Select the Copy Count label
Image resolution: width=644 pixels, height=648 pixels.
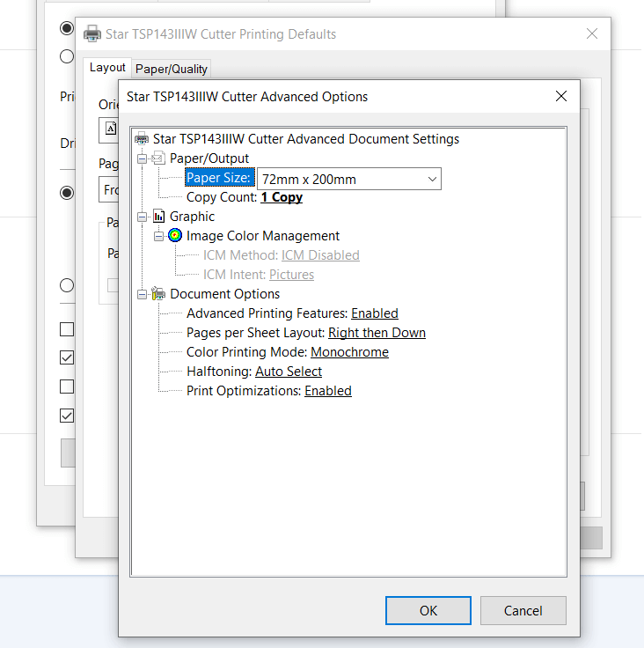(x=222, y=197)
